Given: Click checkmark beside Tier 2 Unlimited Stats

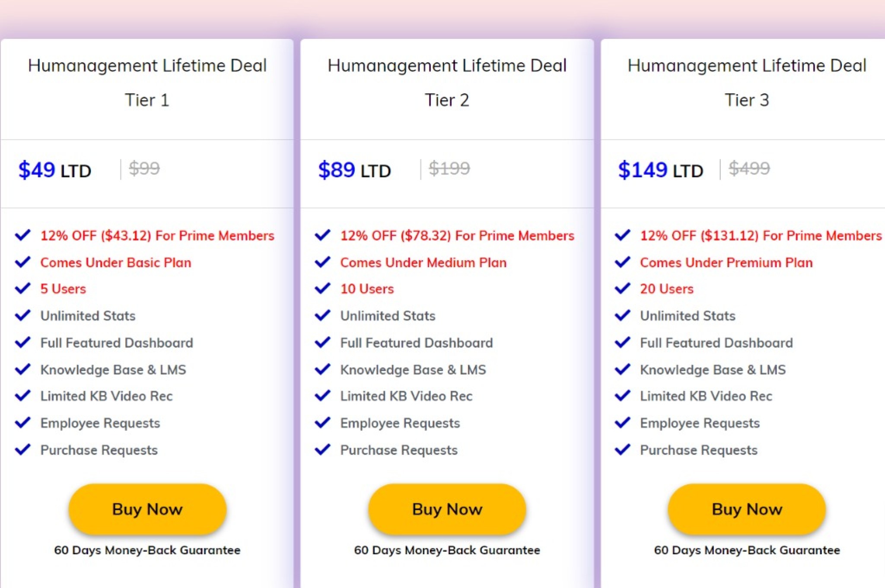Looking at the screenshot, I should 322,315.
